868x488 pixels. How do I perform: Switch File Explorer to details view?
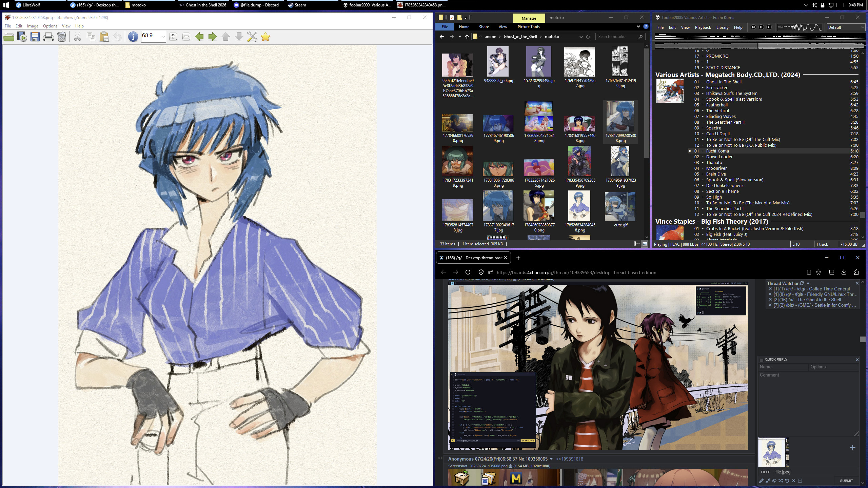click(x=637, y=244)
